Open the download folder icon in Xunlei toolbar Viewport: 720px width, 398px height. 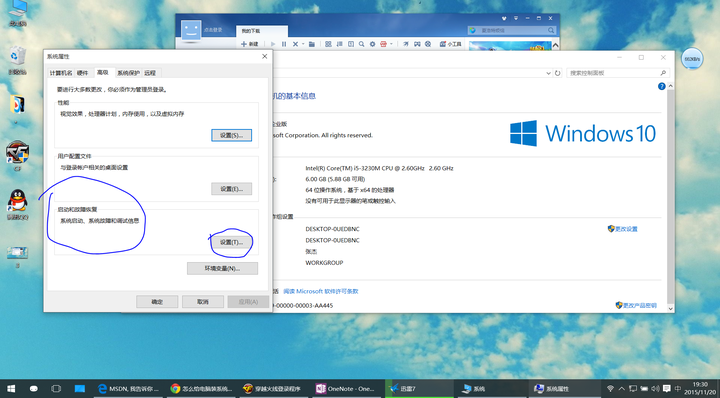[x=311, y=44]
